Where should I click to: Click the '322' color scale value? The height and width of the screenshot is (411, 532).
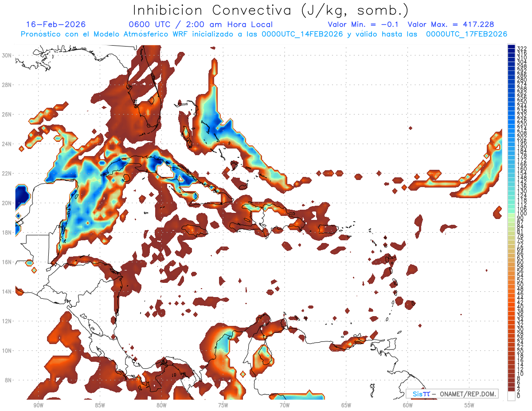tap(521, 48)
